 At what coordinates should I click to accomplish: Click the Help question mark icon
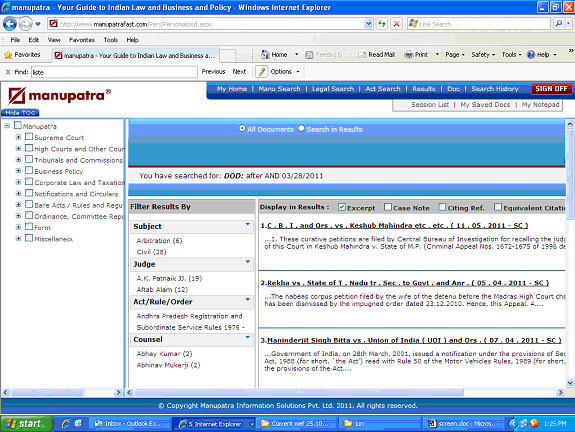pos(531,54)
